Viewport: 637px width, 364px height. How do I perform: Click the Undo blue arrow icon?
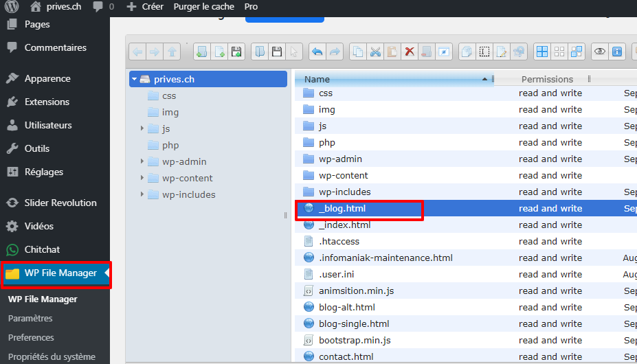(x=317, y=52)
